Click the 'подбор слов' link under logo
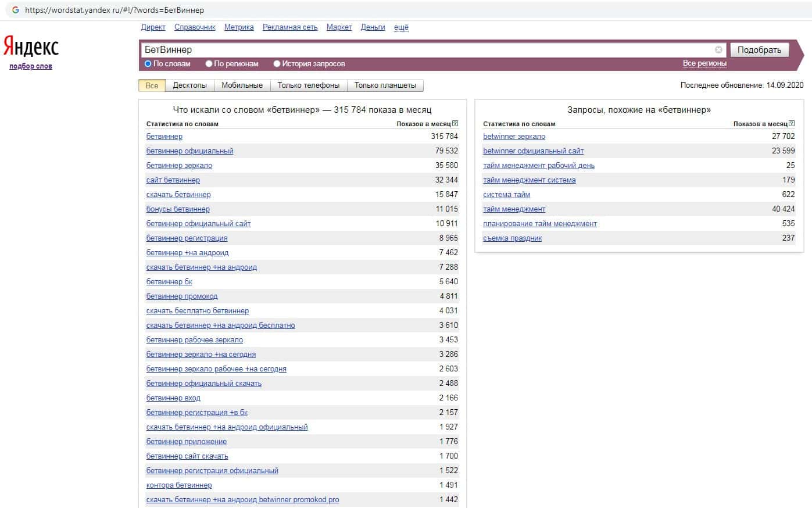Screen dimensions: 812x508 (31, 66)
